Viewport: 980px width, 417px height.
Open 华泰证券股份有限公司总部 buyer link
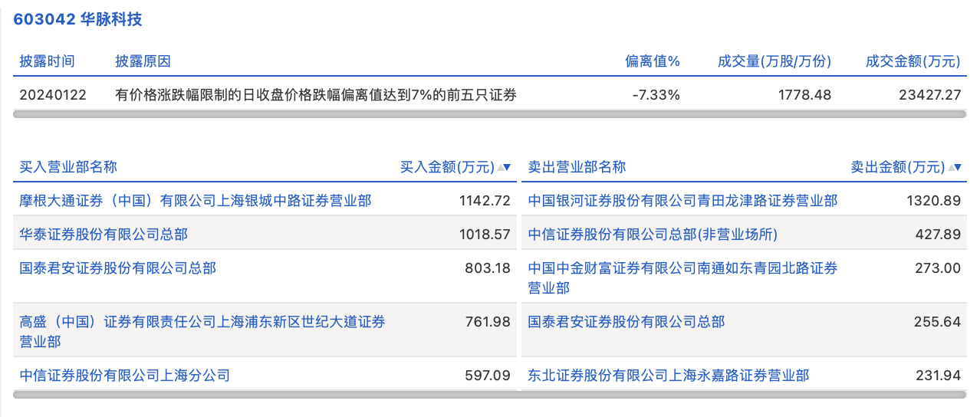(x=104, y=235)
